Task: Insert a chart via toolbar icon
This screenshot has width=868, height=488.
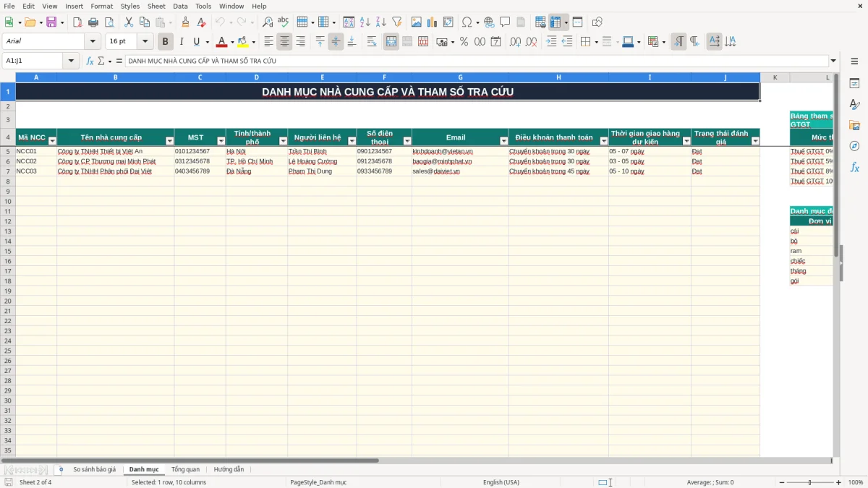Action: click(x=433, y=22)
